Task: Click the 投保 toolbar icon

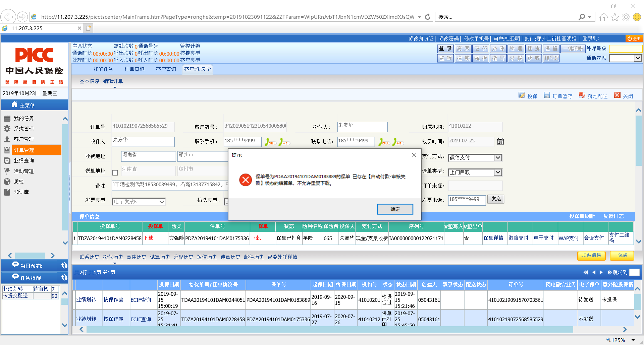Action: click(x=522, y=95)
